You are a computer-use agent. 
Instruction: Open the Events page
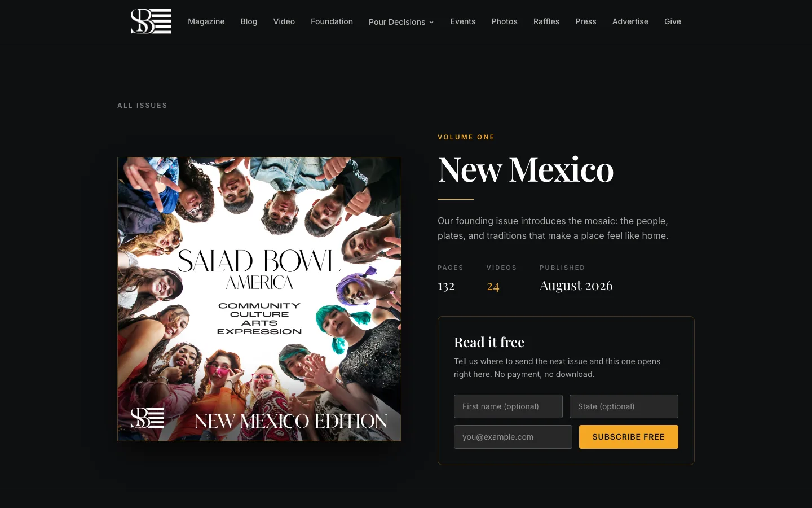[463, 21]
